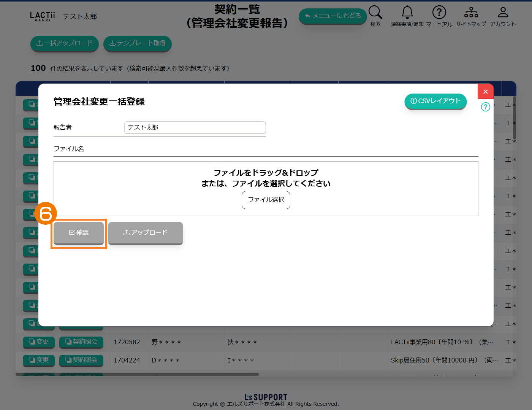532x410 pixels.
Task: Open 契約照会 for contract 1704224
Action: click(x=81, y=360)
